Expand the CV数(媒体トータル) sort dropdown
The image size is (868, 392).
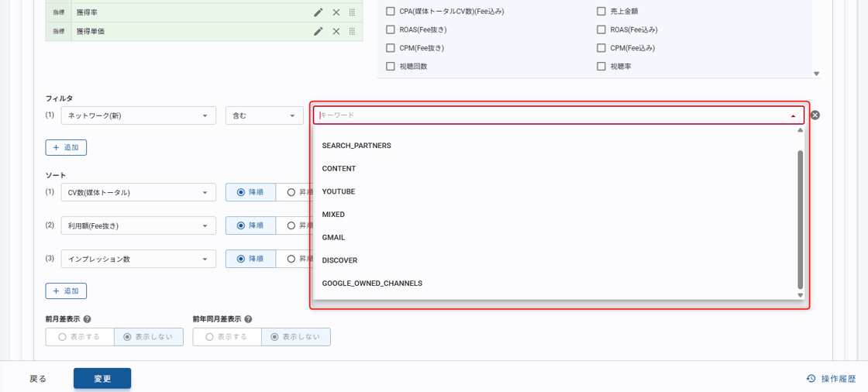point(138,192)
